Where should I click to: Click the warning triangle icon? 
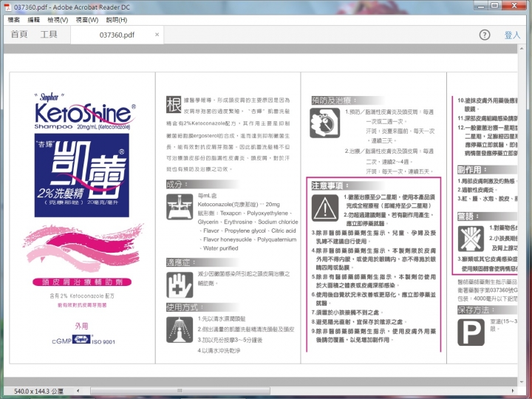point(325,208)
